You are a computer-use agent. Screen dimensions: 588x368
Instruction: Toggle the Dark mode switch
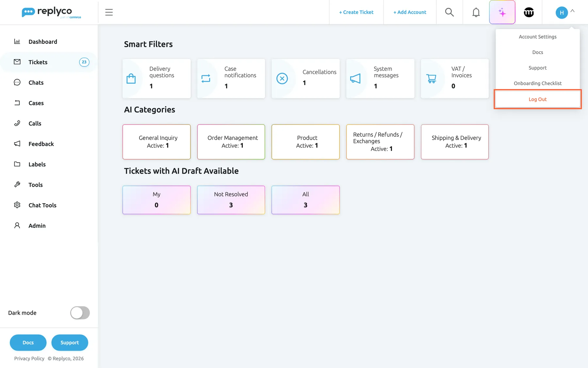pyautogui.click(x=80, y=313)
